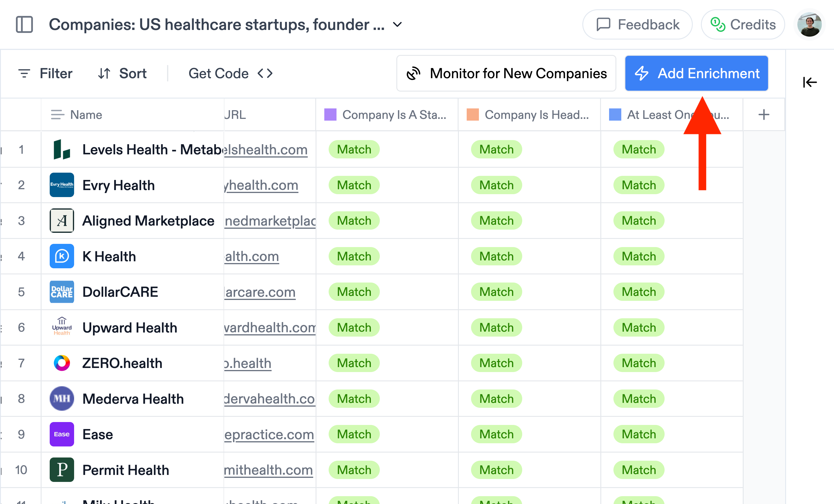This screenshot has width=834, height=504.
Task: Click Monitor for New Companies button
Action: pyautogui.click(x=506, y=74)
